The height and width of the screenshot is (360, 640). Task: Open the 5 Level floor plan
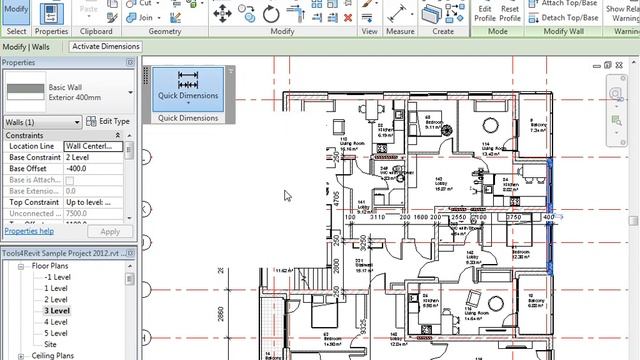point(56,333)
